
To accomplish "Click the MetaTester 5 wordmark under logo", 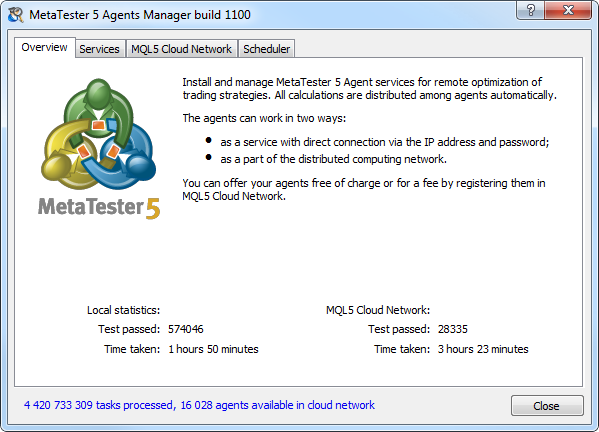I will (x=99, y=208).
